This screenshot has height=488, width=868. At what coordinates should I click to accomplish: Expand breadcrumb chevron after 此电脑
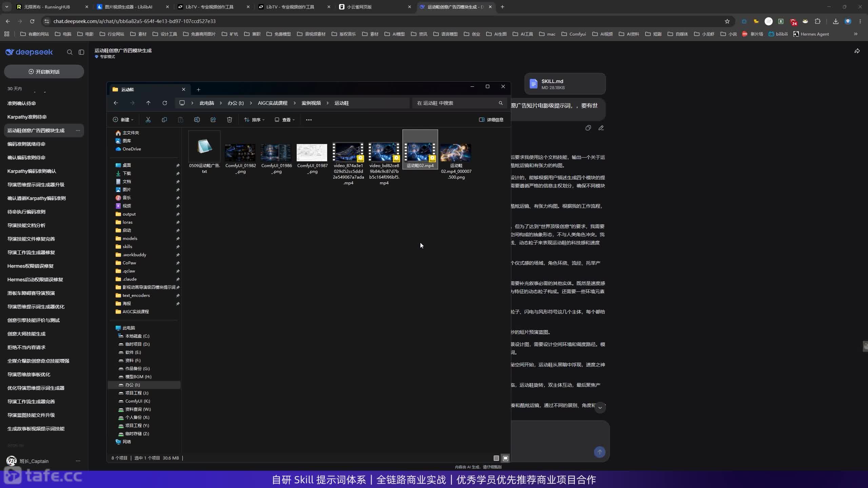click(221, 103)
